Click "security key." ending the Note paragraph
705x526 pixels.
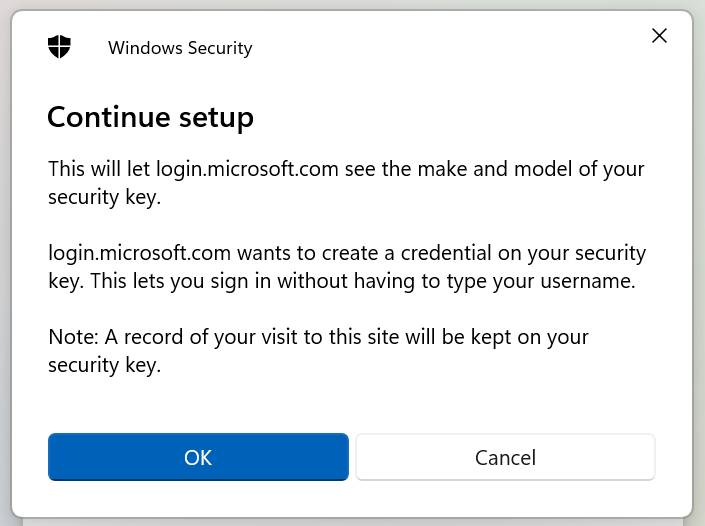tap(104, 366)
